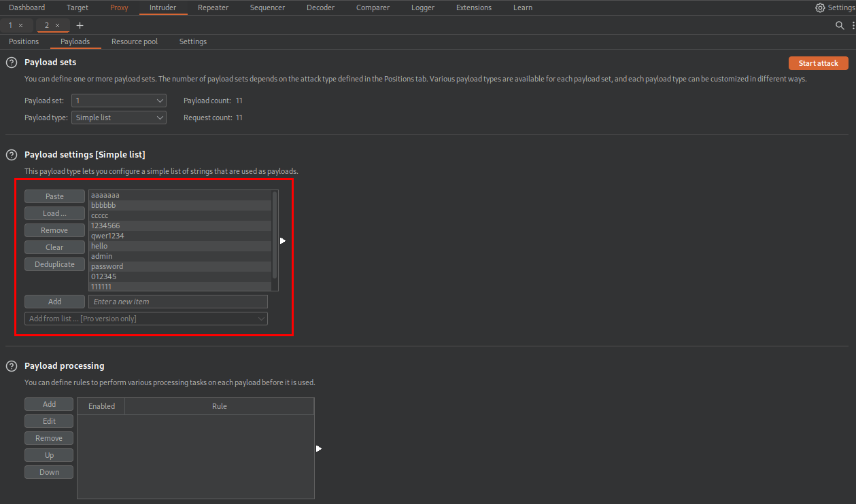Click the Paste button
The height and width of the screenshot is (504, 856).
[x=54, y=196]
